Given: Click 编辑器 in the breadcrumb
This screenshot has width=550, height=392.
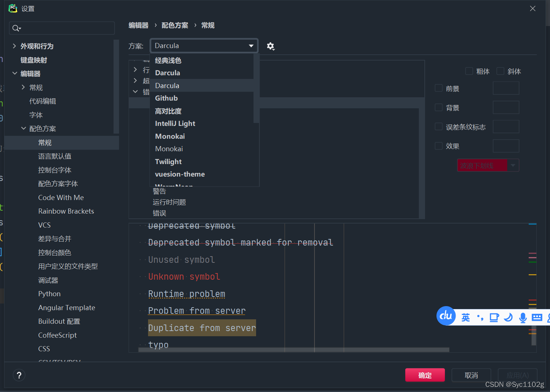Looking at the screenshot, I should coord(139,25).
